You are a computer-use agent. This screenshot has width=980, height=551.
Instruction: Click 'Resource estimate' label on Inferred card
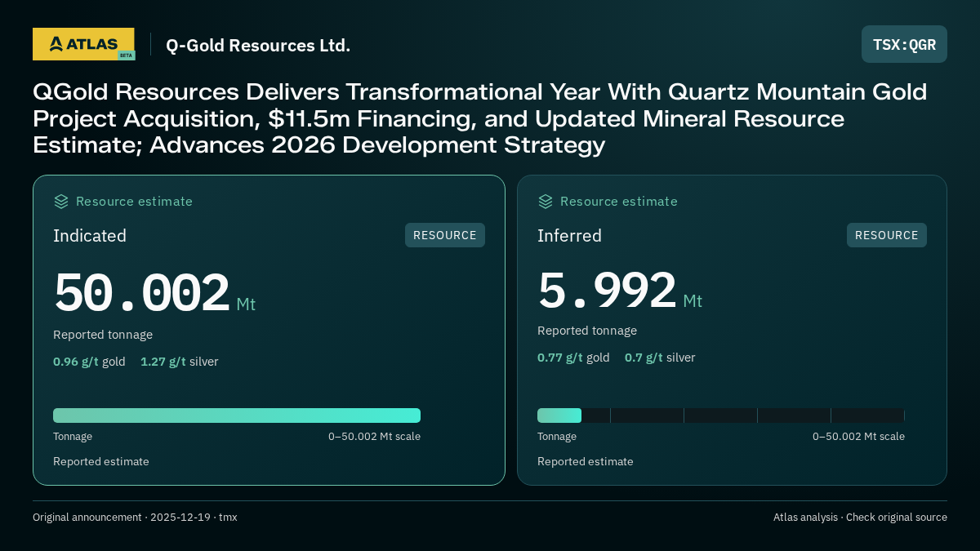pyautogui.click(x=618, y=202)
